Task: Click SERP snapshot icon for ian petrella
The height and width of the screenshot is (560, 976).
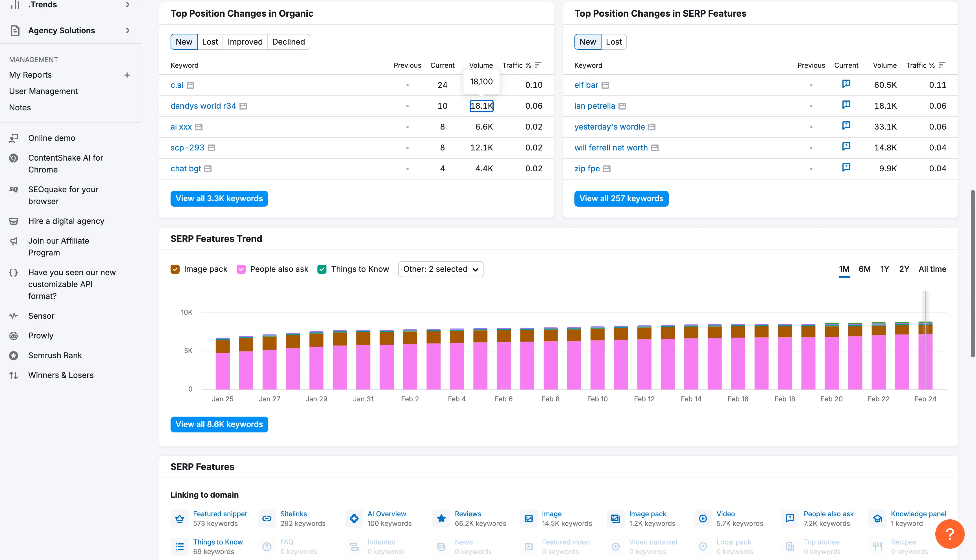Action: 622,106
